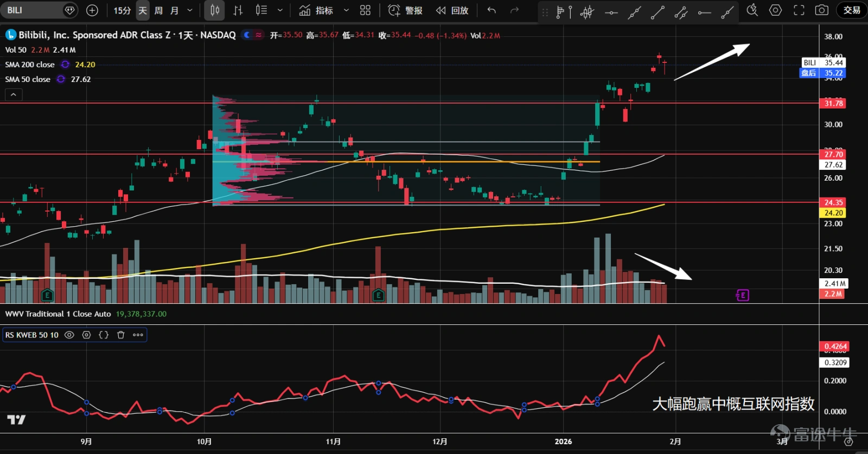The width and height of the screenshot is (868, 454).
Task: Enter fullscreen mode
Action: click(799, 10)
